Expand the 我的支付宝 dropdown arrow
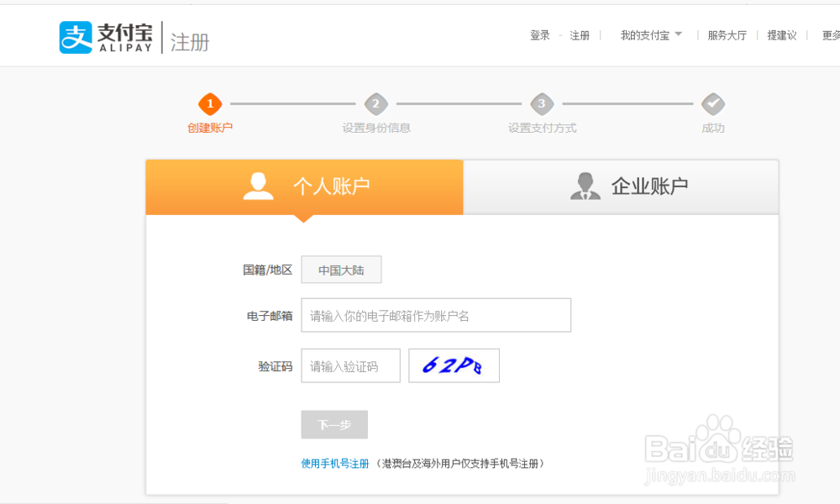 (678, 34)
